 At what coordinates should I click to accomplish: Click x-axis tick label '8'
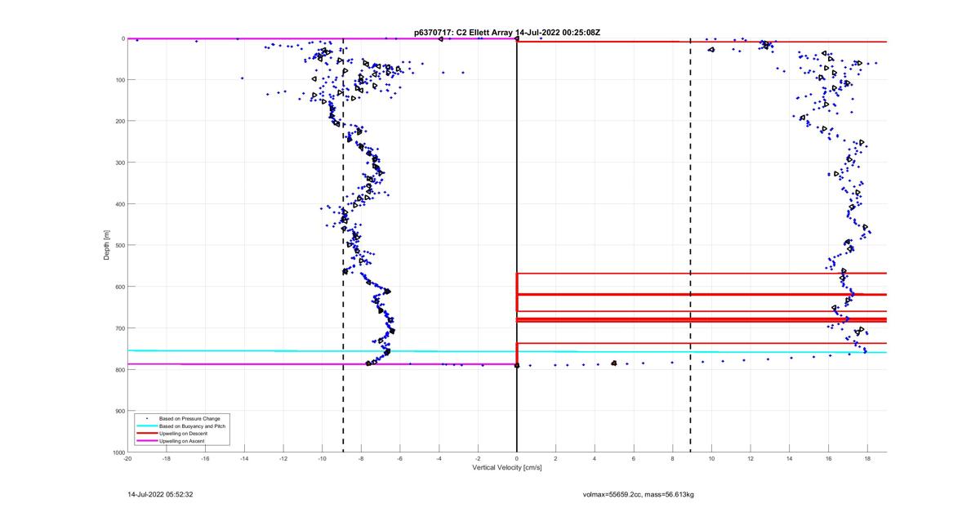(x=673, y=458)
